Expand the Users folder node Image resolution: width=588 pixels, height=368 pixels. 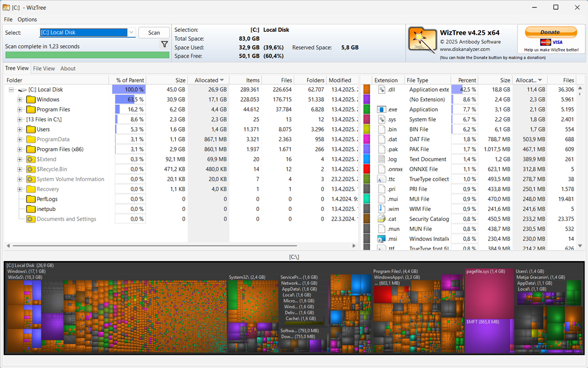(20, 130)
